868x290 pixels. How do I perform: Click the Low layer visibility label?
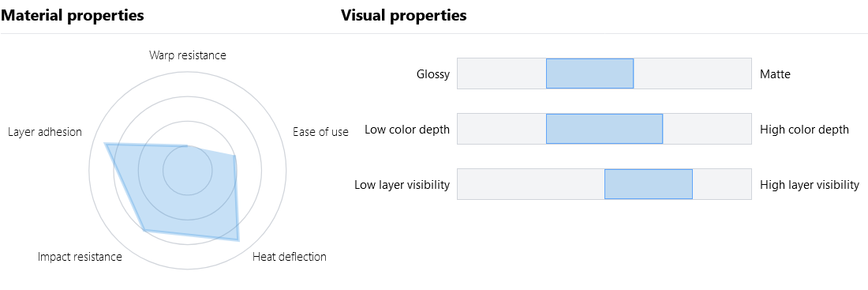(x=402, y=184)
